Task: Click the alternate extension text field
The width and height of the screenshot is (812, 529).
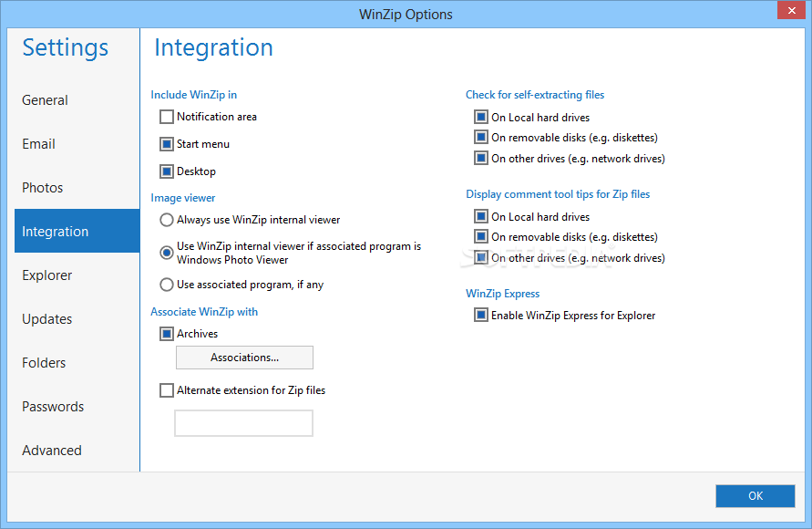Action: pyautogui.click(x=244, y=423)
